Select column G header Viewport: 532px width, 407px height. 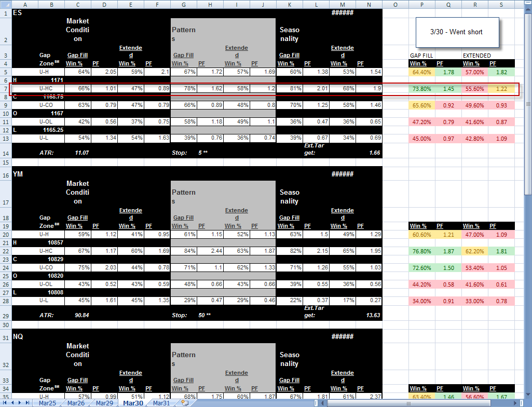(x=184, y=5)
